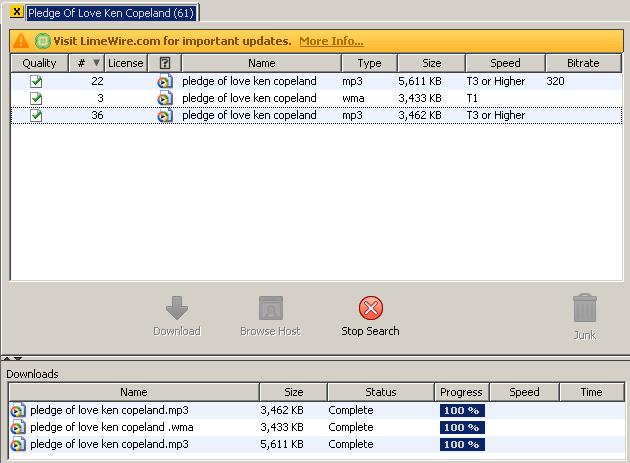The image size is (630, 463).
Task: Click the Browse Host icon
Action: pyautogui.click(x=271, y=308)
